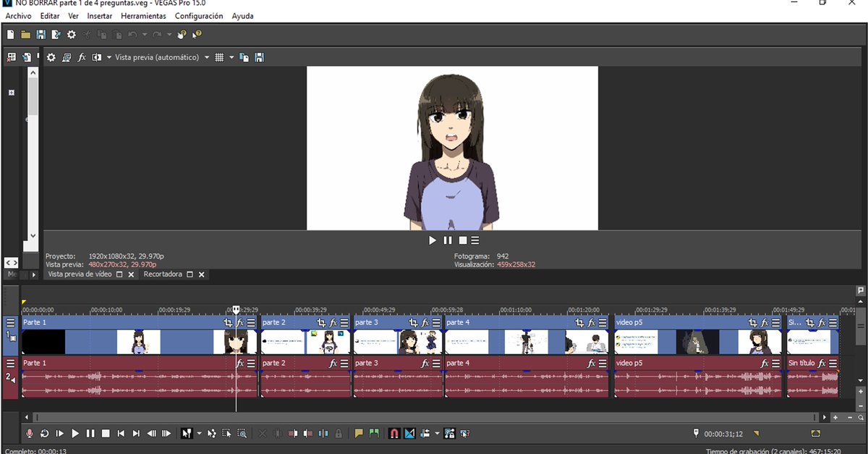
Task: Save the project with the top toolbar floppy icon
Action: click(x=41, y=34)
